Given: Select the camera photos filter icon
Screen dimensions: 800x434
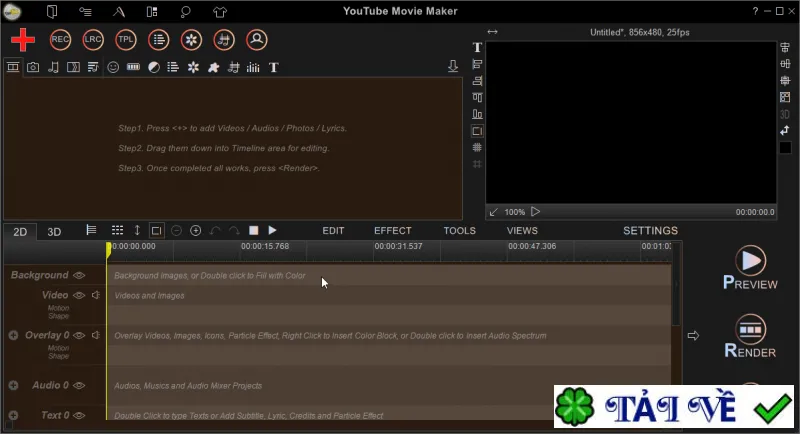Looking at the screenshot, I should [x=33, y=67].
